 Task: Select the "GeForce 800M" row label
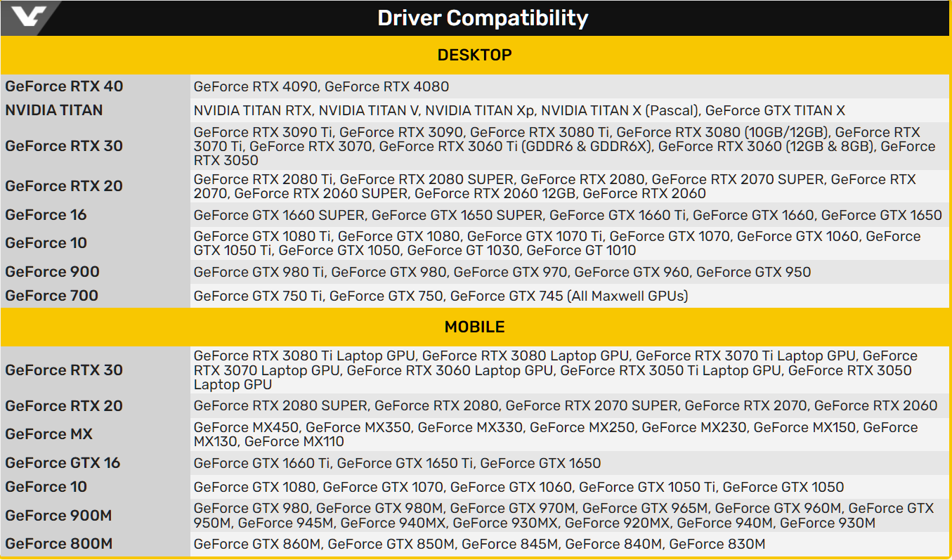point(58,544)
